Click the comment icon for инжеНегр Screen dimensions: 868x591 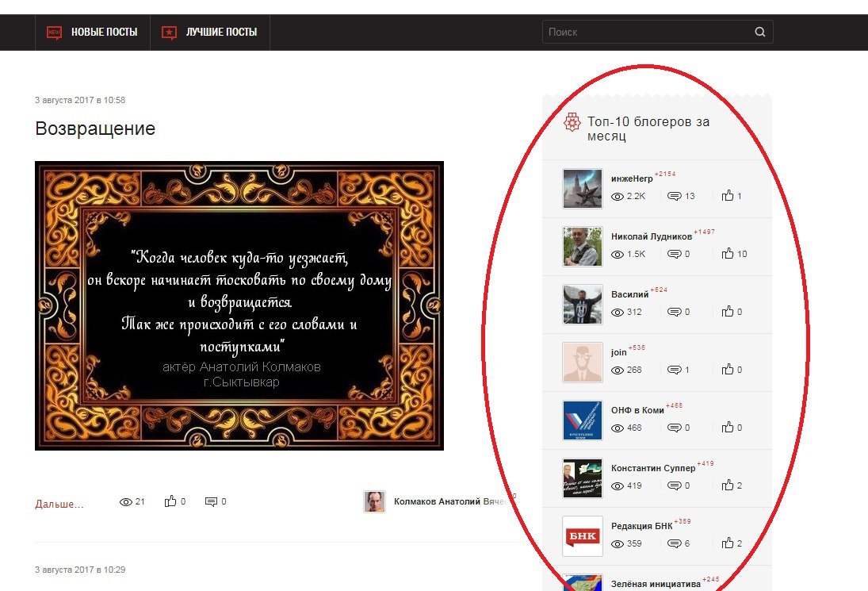pos(675,196)
